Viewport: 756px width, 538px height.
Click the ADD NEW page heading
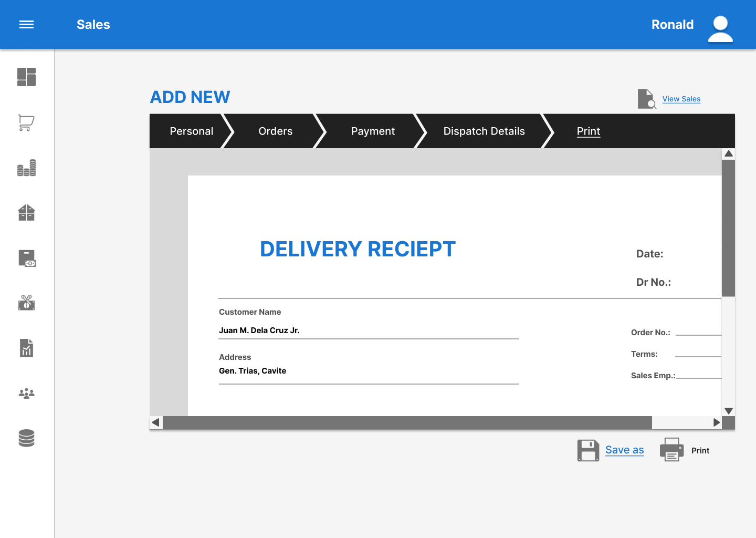pos(190,97)
